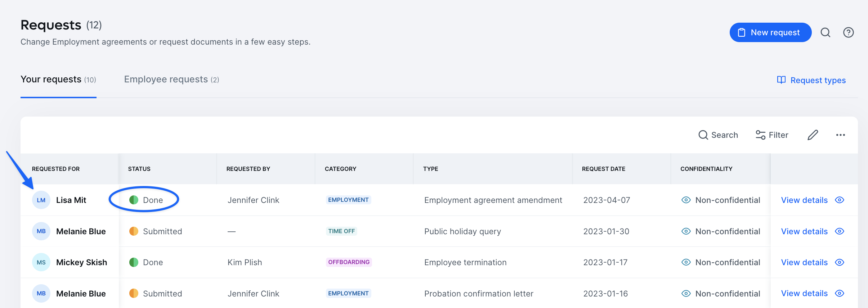Switch to Your requests tab

58,80
